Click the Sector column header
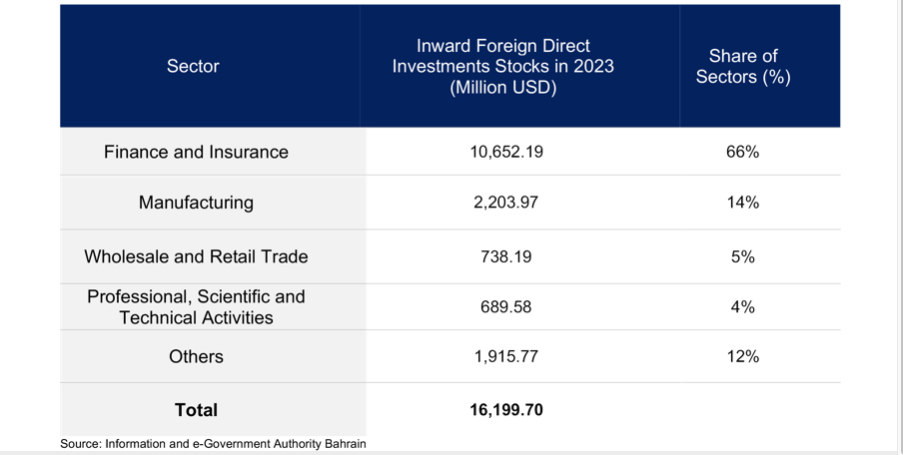Viewport: 903px width, 455px height. 194,67
